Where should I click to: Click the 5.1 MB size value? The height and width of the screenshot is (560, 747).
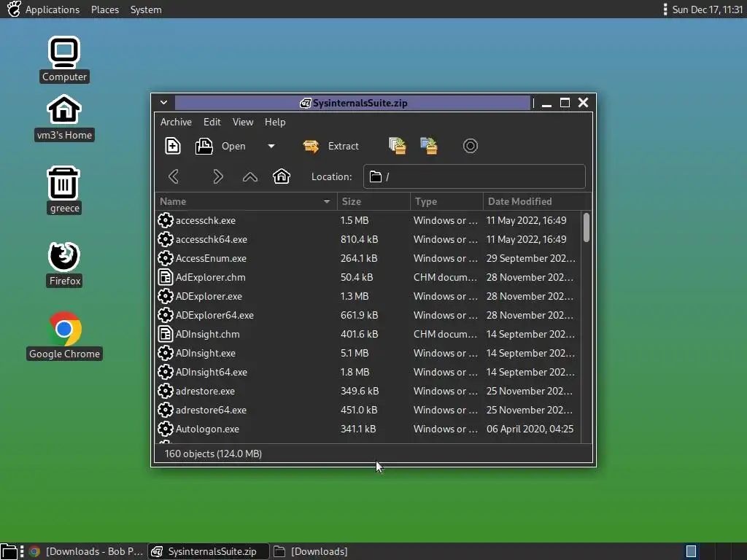[x=355, y=354]
